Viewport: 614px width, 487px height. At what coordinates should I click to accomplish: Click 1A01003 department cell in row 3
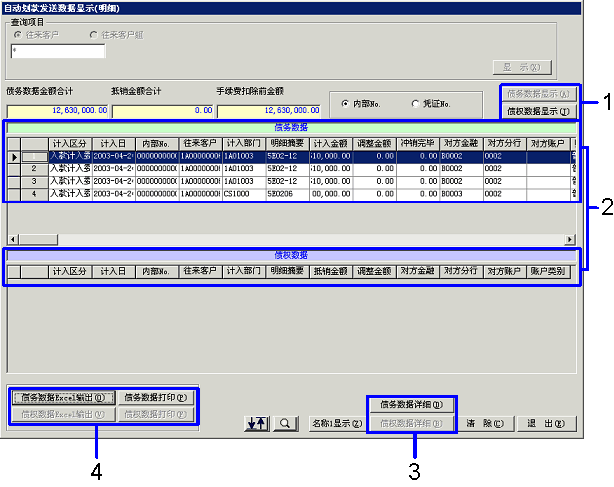[244, 182]
